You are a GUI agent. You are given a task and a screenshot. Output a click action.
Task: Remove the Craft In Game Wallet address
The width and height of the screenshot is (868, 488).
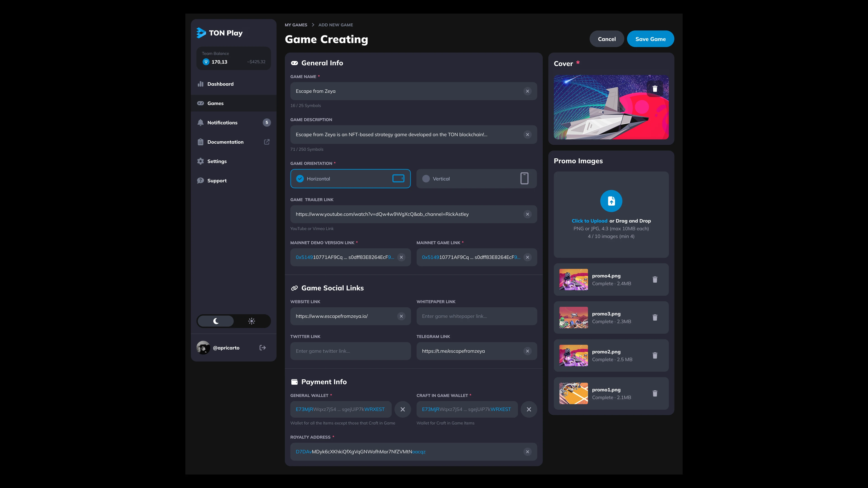[529, 409]
